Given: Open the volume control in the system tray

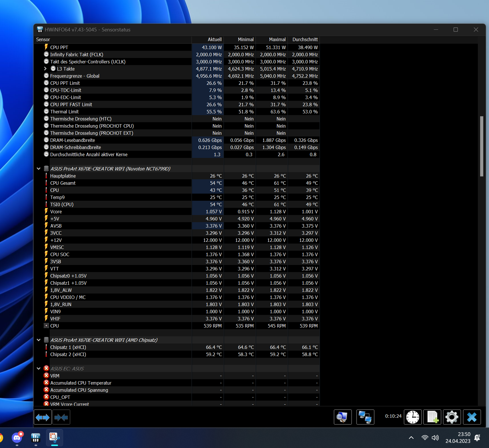Looking at the screenshot, I should (x=436, y=438).
